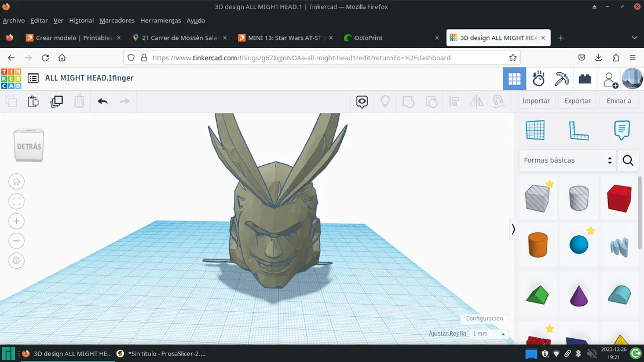This screenshot has width=644, height=362.
Task: Open the Formas básicas category dropdown
Action: point(567,160)
